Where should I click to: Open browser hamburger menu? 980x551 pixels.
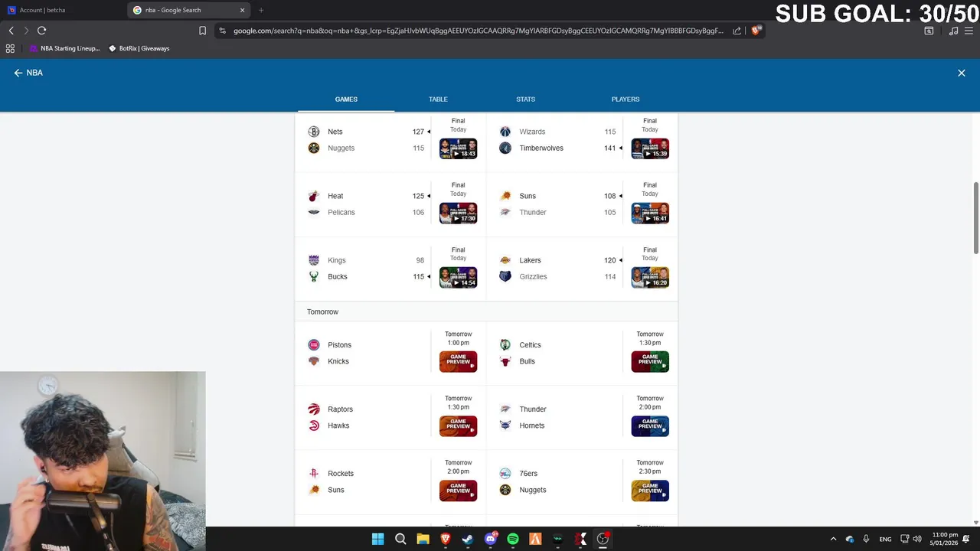click(x=969, y=31)
